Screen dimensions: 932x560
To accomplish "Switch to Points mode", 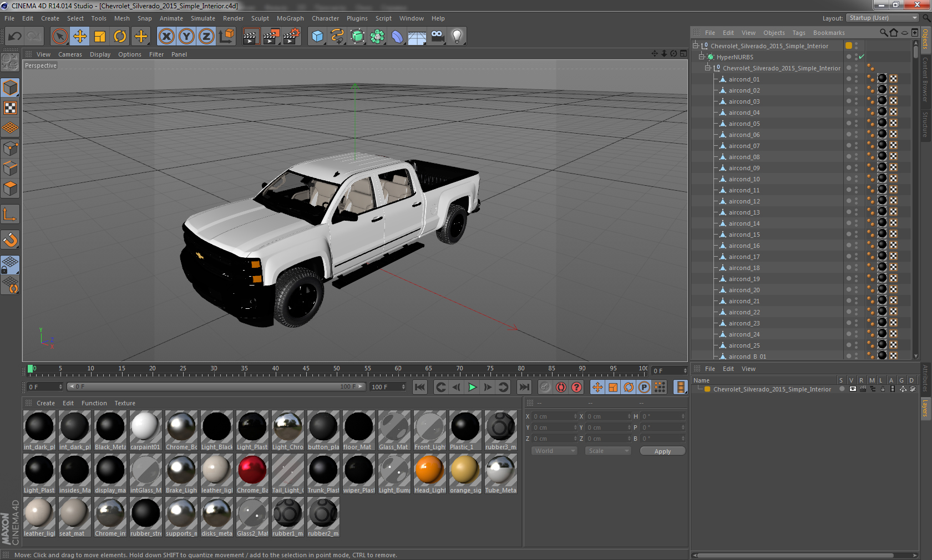I will coord(10,148).
